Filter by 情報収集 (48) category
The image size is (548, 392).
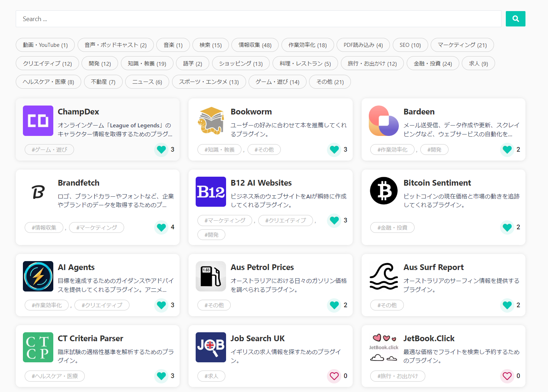(x=255, y=45)
